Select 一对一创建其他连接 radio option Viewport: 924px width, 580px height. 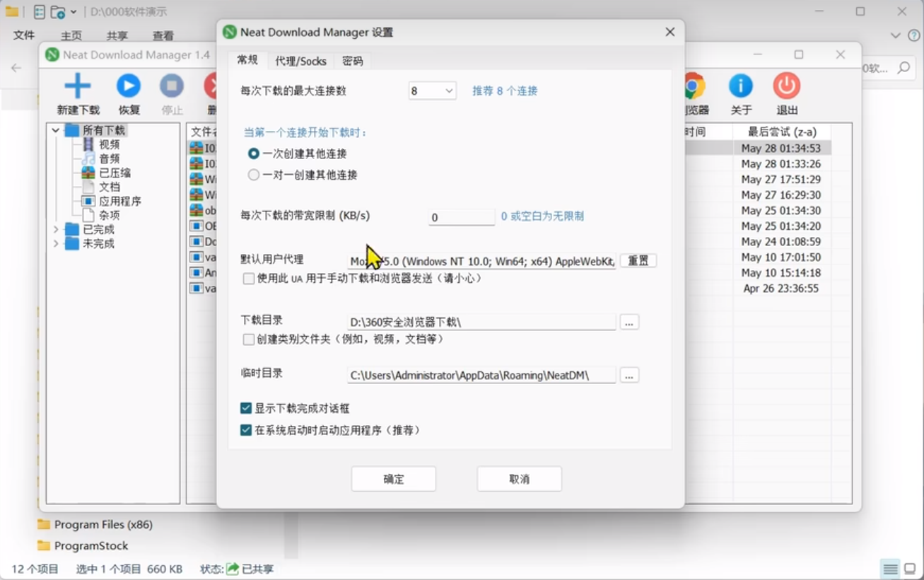pyautogui.click(x=254, y=175)
